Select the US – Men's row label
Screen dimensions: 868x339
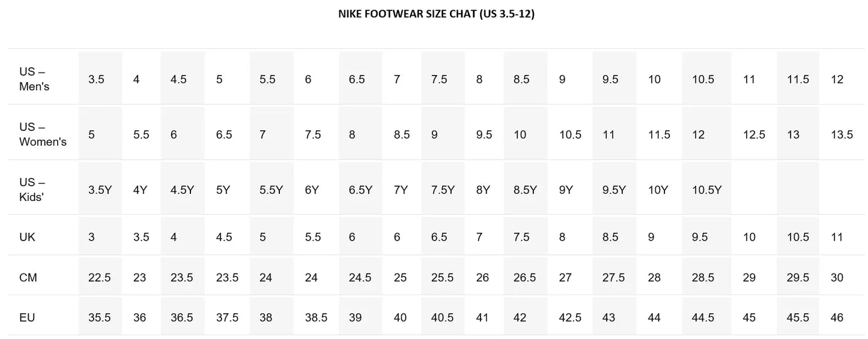pyautogui.click(x=34, y=79)
